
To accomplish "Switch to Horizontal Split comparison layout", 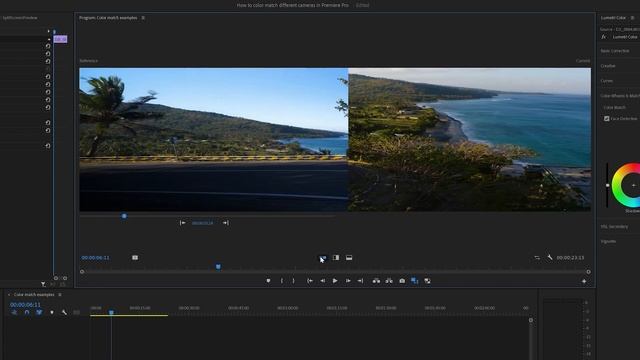I will [349, 258].
